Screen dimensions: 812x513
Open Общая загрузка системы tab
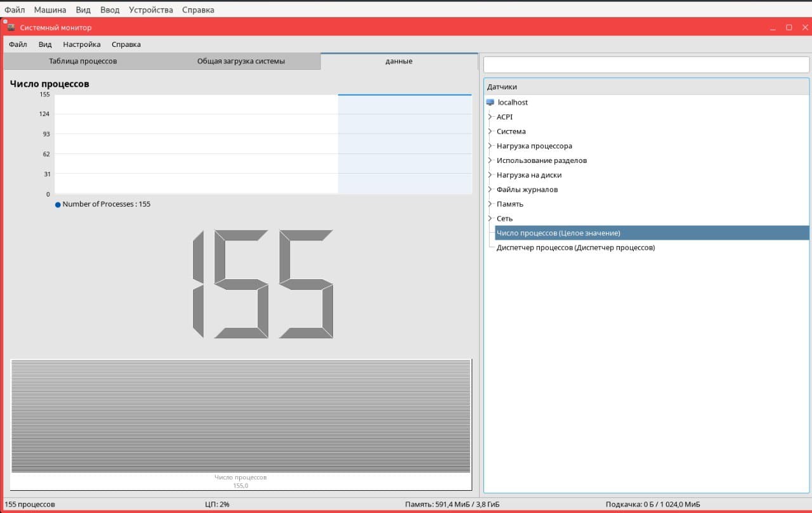click(240, 62)
